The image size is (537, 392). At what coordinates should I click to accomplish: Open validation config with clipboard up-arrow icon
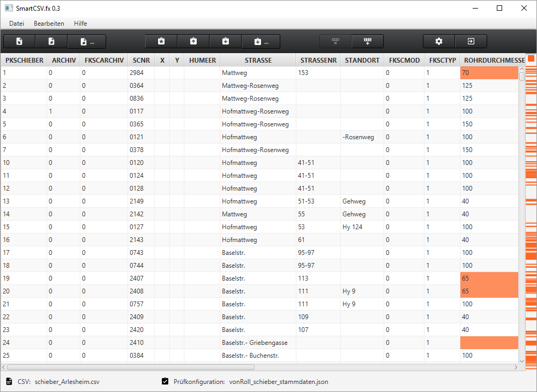(193, 41)
